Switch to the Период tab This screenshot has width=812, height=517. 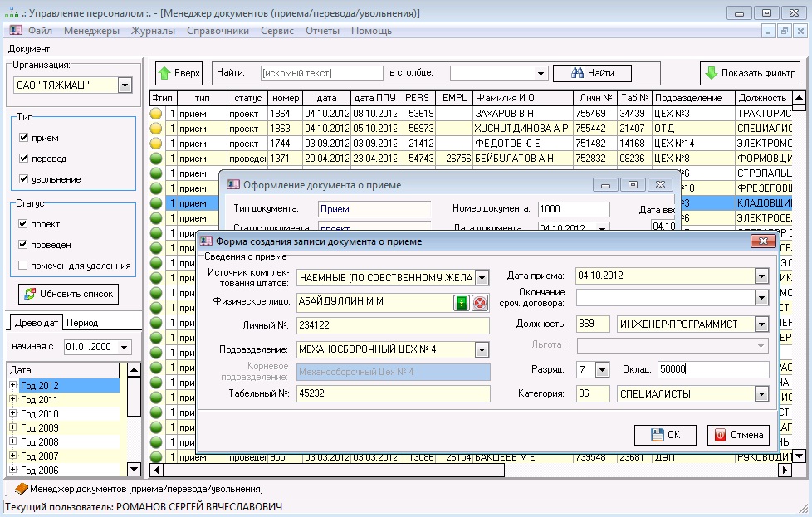coord(82,324)
